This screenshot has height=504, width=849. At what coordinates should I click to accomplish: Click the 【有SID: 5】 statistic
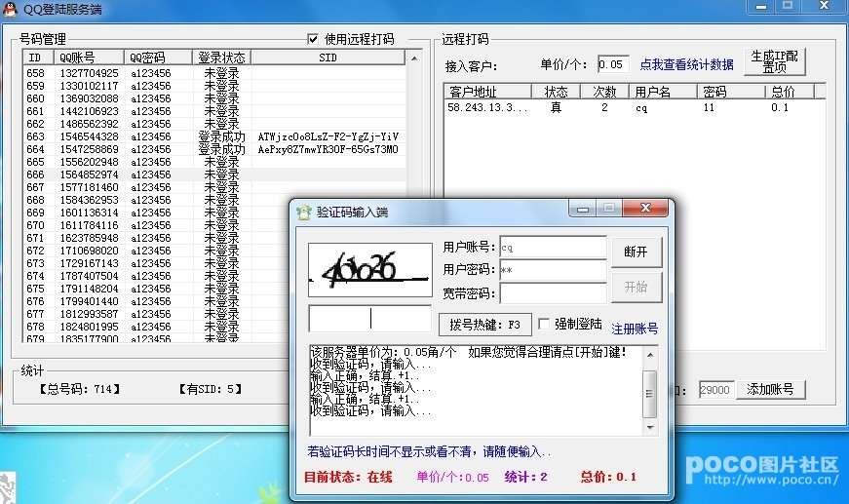[x=211, y=389]
